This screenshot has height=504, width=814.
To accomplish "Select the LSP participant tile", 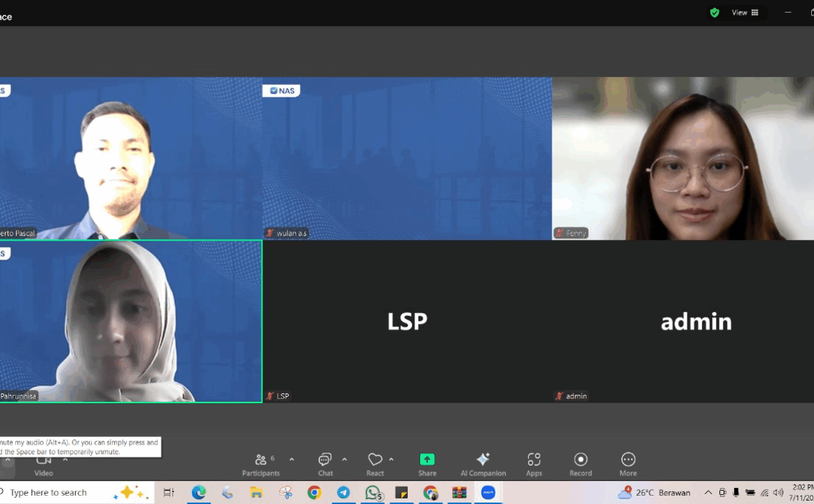I will (x=407, y=321).
